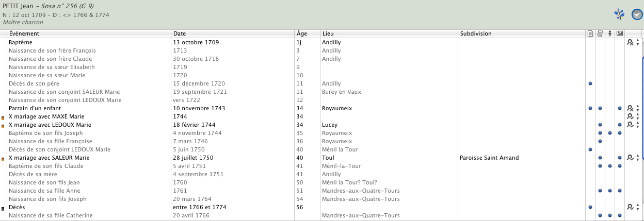Viewport: 644px width, 221px height.
Task: Click the witnesses person column icon
Action: pos(609,33)
